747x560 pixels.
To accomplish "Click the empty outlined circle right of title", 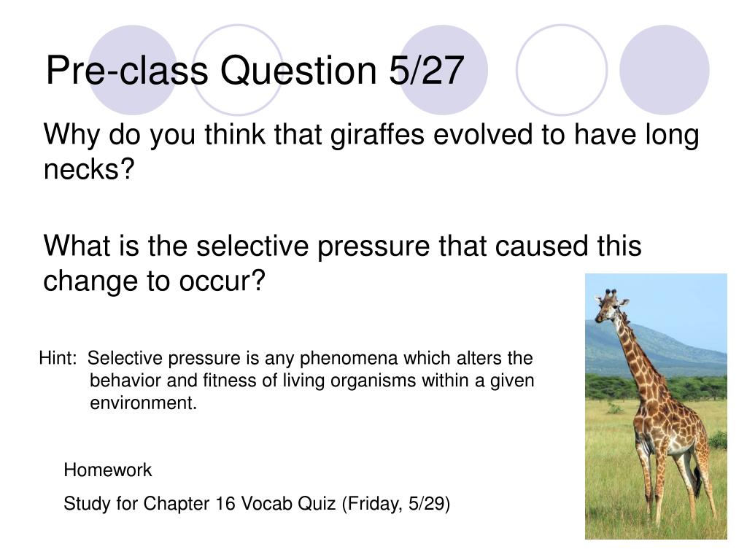I will 562,70.
